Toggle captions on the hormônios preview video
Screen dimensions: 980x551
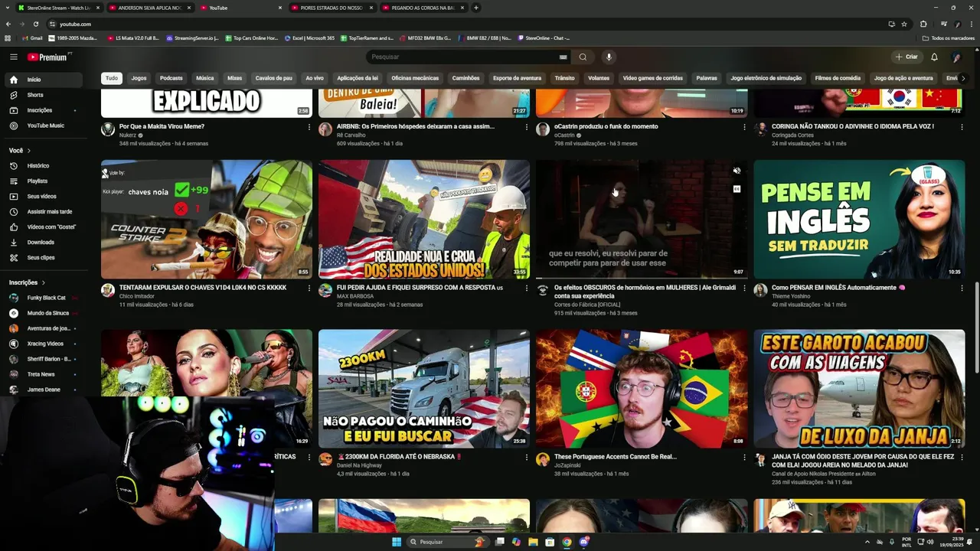(x=737, y=188)
